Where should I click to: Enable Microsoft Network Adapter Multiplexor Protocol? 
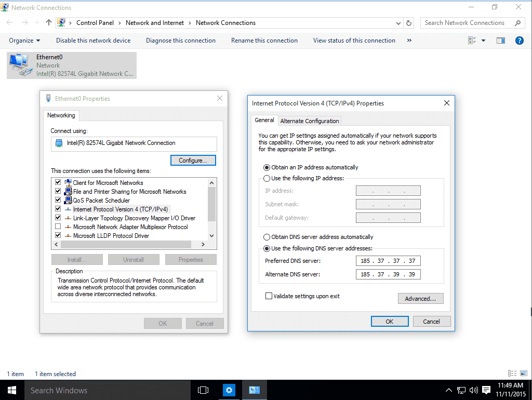point(58,227)
